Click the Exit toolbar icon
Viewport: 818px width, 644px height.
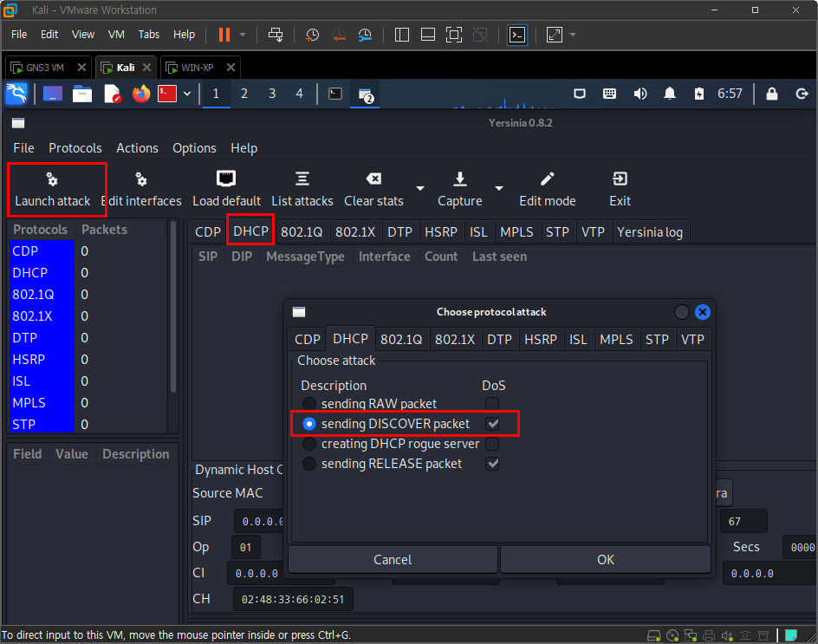click(x=620, y=179)
